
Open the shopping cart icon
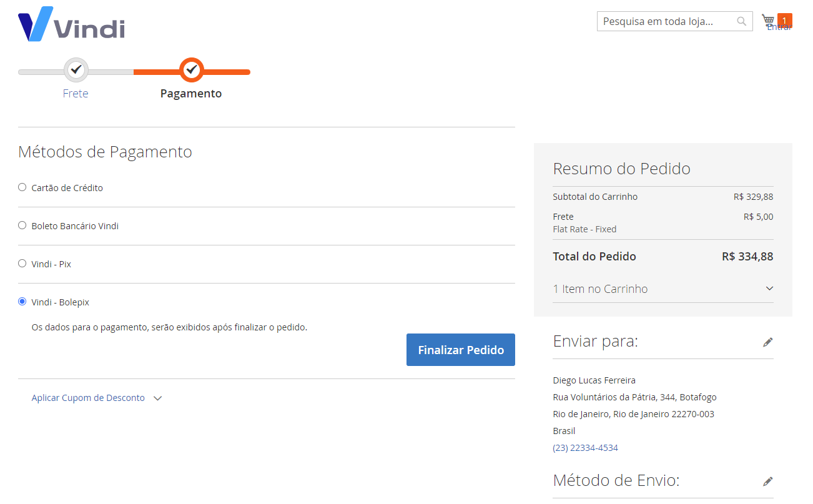(767, 20)
